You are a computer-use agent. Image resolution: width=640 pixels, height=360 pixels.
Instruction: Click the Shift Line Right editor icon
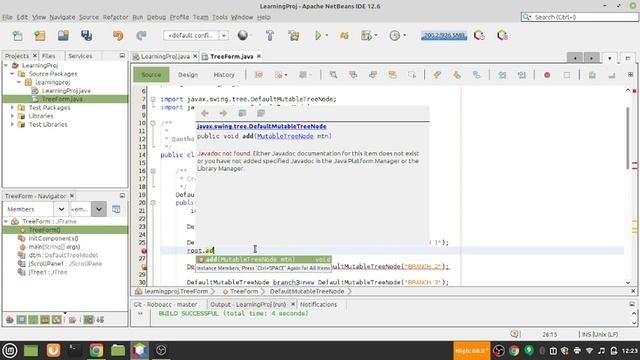click(x=522, y=75)
